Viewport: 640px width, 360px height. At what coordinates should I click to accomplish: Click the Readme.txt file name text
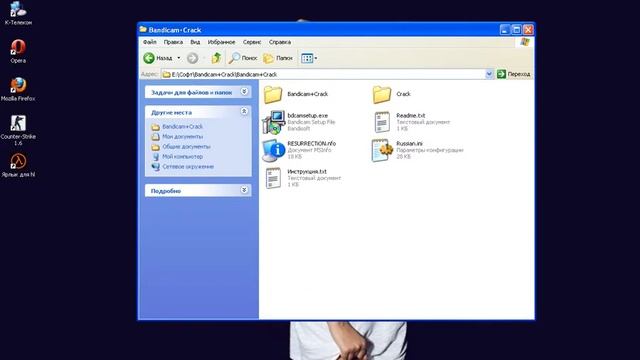point(411,116)
